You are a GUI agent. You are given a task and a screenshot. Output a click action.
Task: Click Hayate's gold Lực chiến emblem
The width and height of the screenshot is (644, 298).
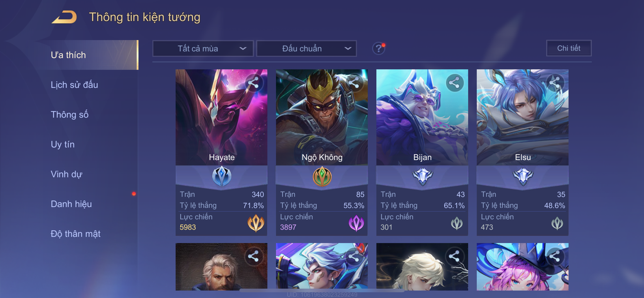coord(256,223)
